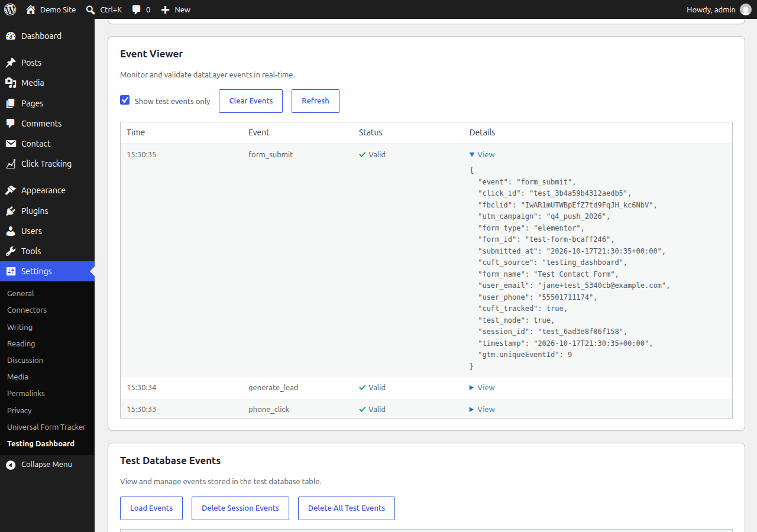Open Universal Form Tracker settings

(x=46, y=427)
